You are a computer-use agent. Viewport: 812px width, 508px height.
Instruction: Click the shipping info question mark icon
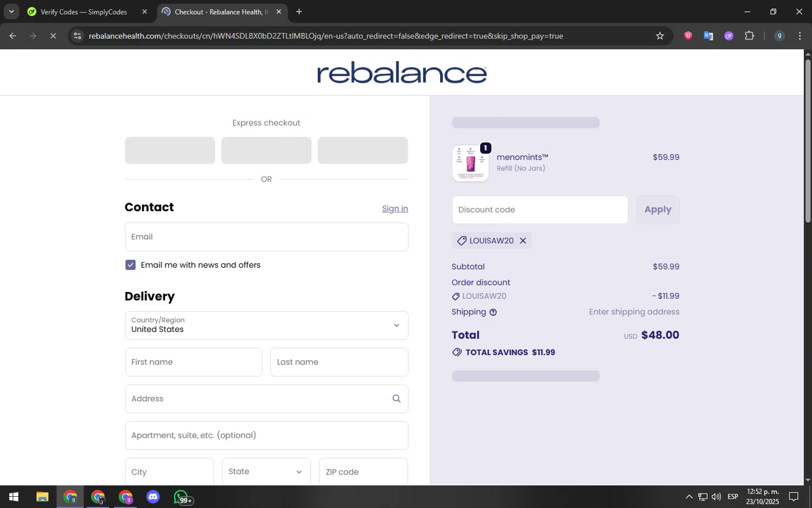click(493, 312)
